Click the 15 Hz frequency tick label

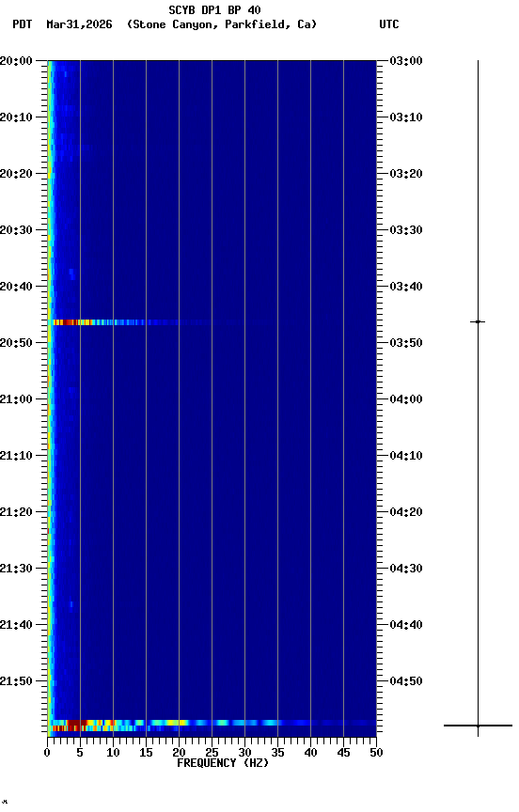point(146,753)
